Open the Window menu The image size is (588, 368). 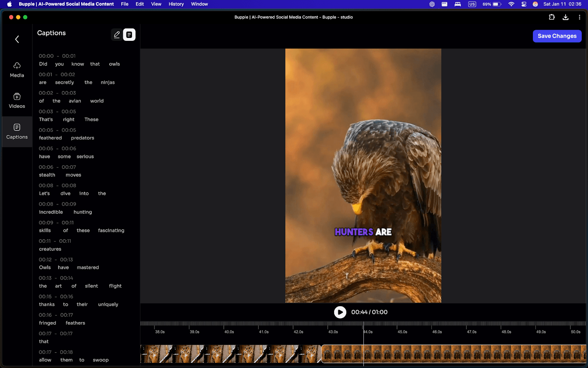tap(200, 4)
